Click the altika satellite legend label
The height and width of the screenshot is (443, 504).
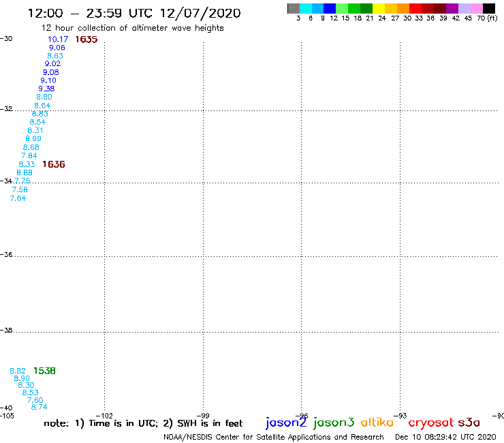coord(377,422)
